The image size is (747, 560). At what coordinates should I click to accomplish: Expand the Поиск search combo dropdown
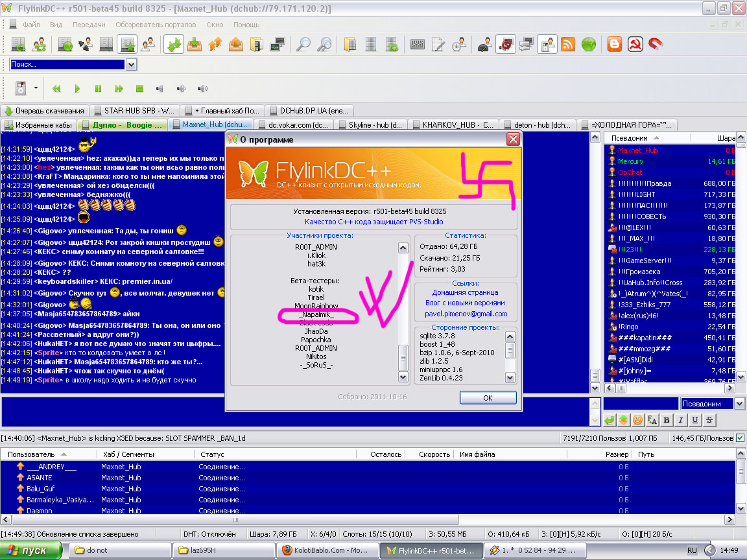tap(132, 64)
